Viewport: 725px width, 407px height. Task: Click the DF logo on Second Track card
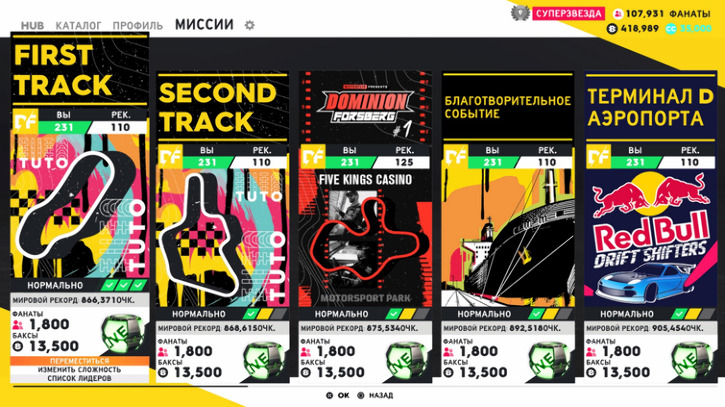click(170, 156)
